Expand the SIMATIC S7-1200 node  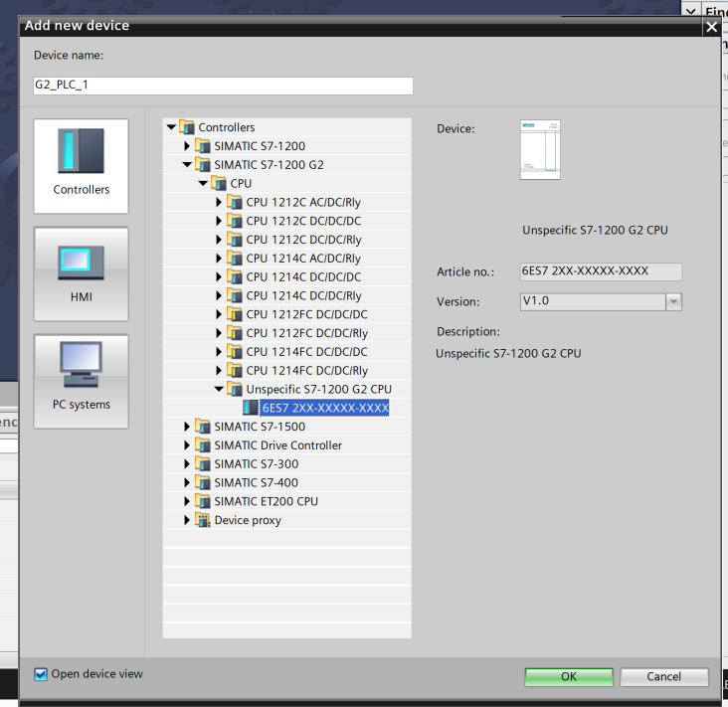[187, 146]
